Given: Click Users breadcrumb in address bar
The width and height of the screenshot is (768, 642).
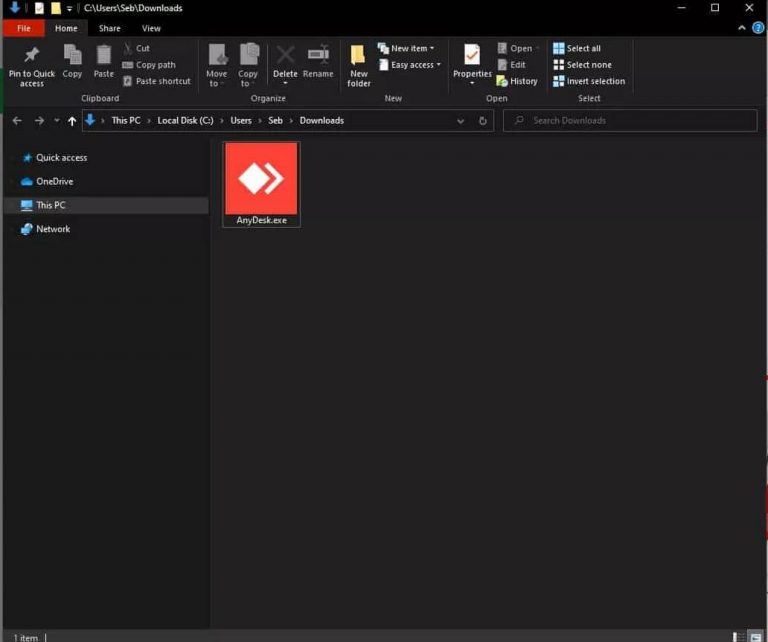Looking at the screenshot, I should coord(241,120).
